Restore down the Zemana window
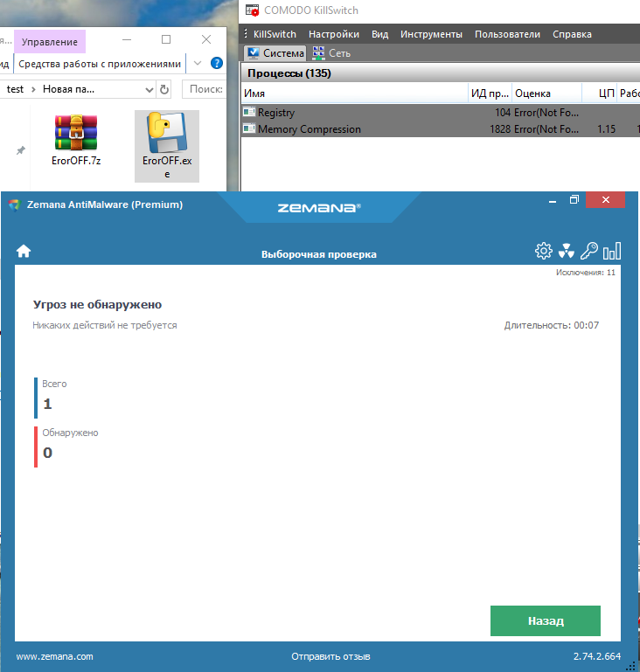 click(x=574, y=200)
